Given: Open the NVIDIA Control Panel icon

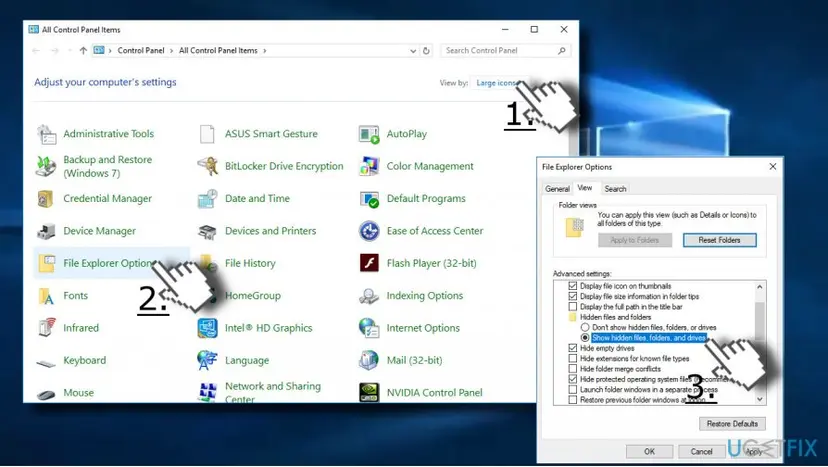Looking at the screenshot, I should [369, 393].
